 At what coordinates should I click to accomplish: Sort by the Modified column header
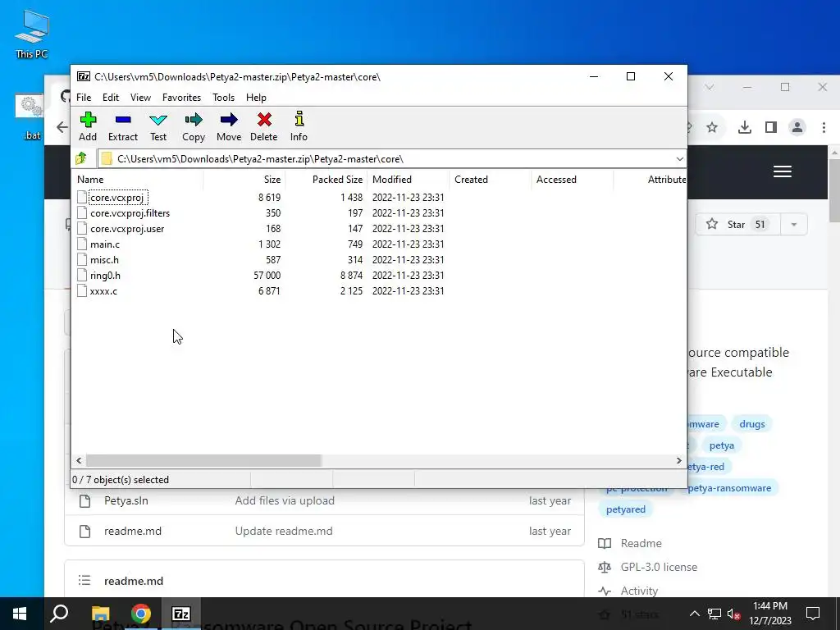409,180
